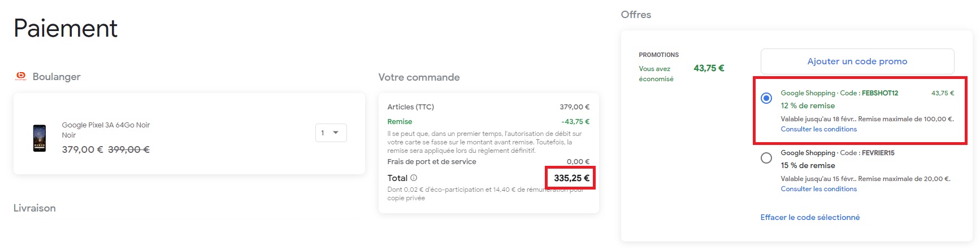Select the FEVRIER15 promo radio button
Image resolution: width=980 pixels, height=251 pixels.
click(x=766, y=158)
